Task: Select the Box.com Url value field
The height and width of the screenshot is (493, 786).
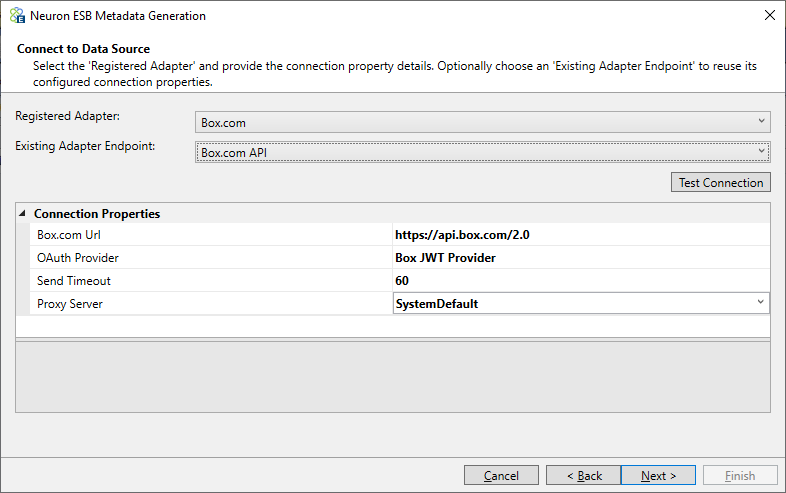Action: pyautogui.click(x=581, y=235)
